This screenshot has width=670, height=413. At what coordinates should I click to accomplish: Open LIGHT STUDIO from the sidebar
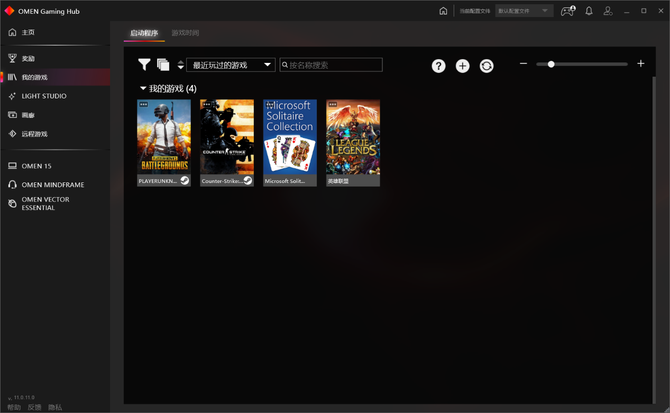[55, 96]
